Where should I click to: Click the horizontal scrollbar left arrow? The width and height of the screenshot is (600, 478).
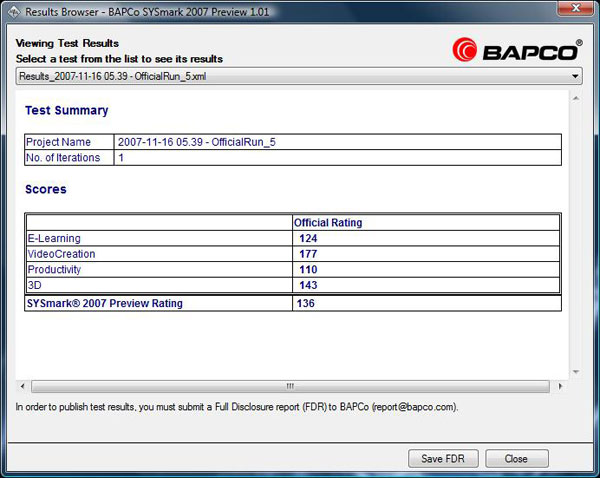[22, 386]
